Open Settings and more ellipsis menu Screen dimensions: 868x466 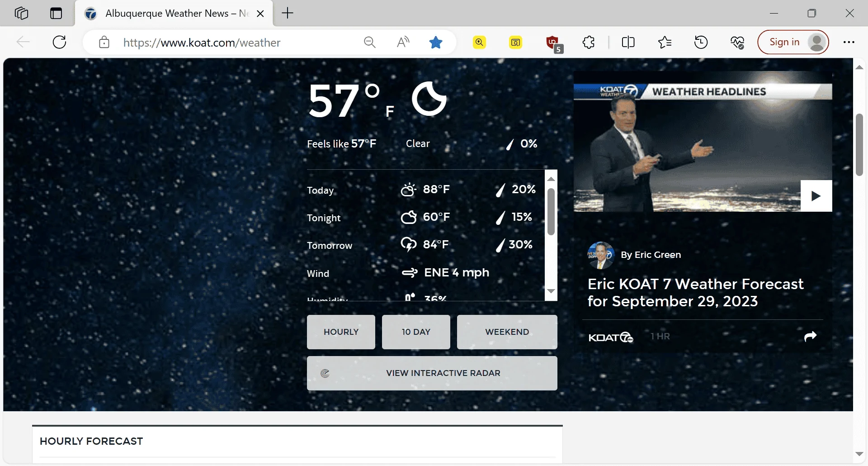click(x=849, y=42)
